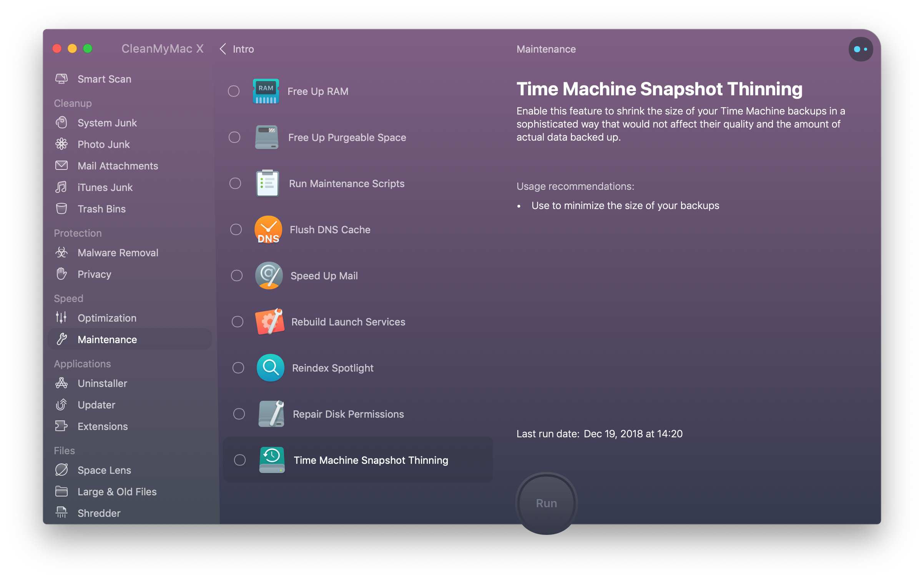
Task: Click the Photo Junk flower icon
Action: pos(61,144)
